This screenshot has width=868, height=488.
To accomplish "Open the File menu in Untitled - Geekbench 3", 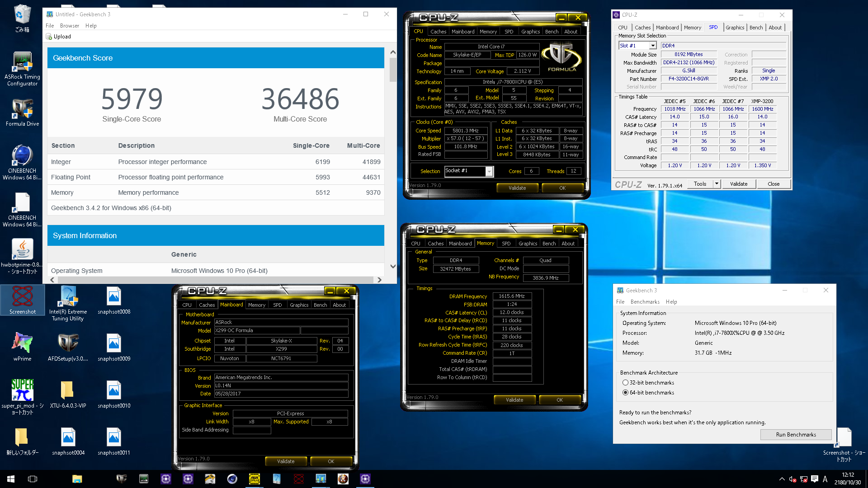I will pos(50,26).
